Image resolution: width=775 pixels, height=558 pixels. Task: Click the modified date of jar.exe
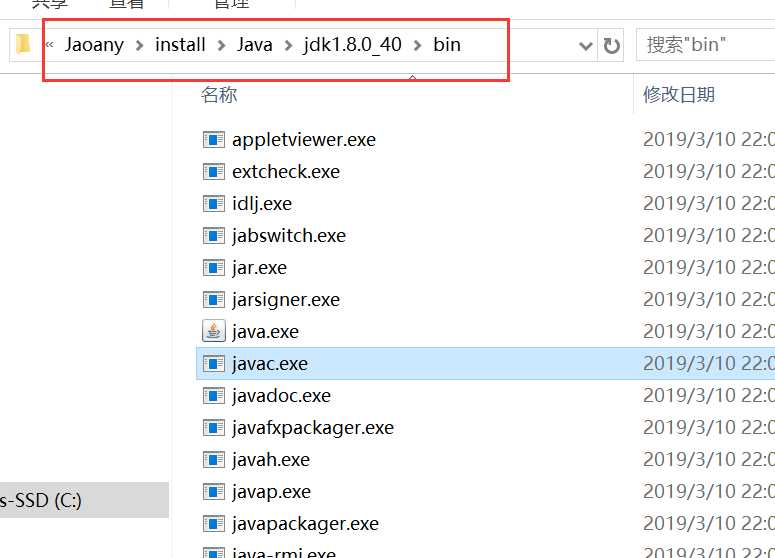[x=709, y=268]
